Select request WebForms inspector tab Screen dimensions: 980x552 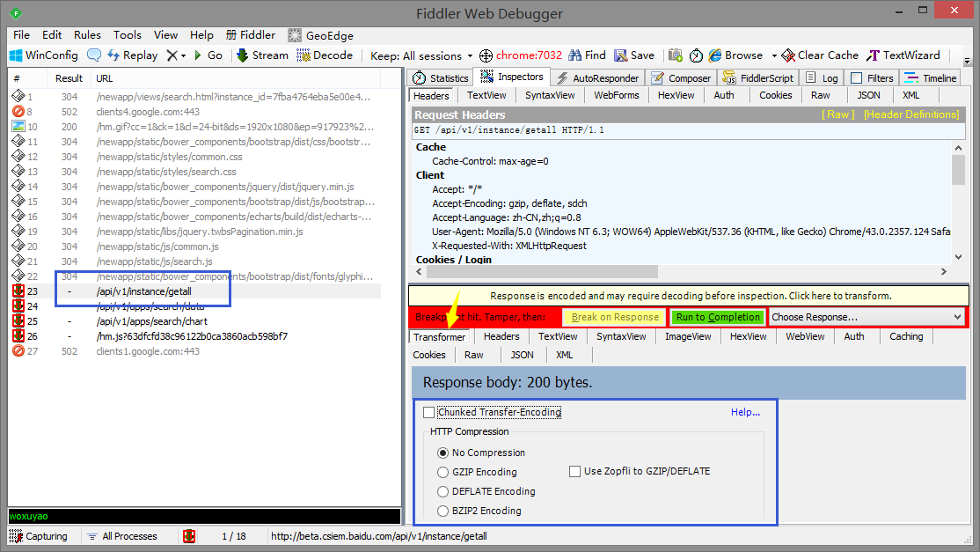(x=617, y=95)
